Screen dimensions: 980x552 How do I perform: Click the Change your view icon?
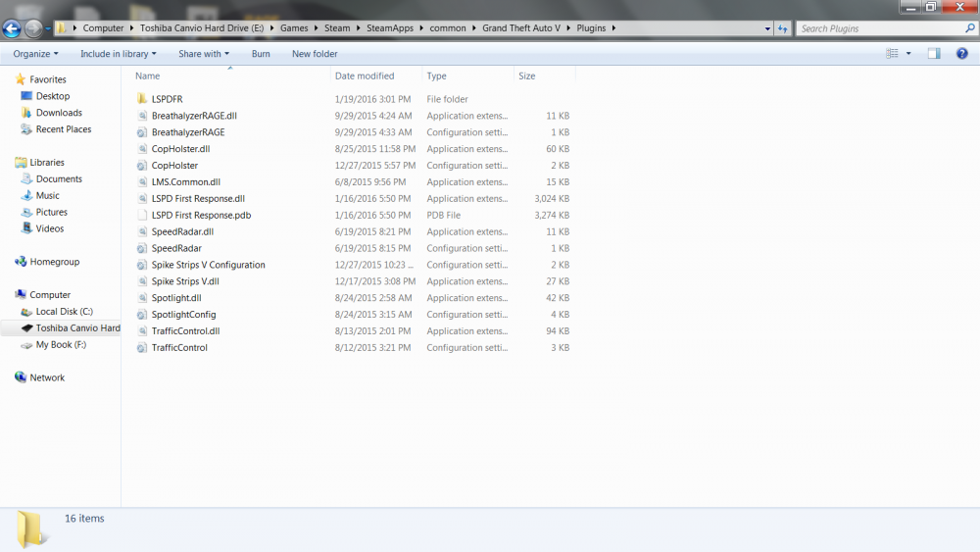tap(892, 54)
